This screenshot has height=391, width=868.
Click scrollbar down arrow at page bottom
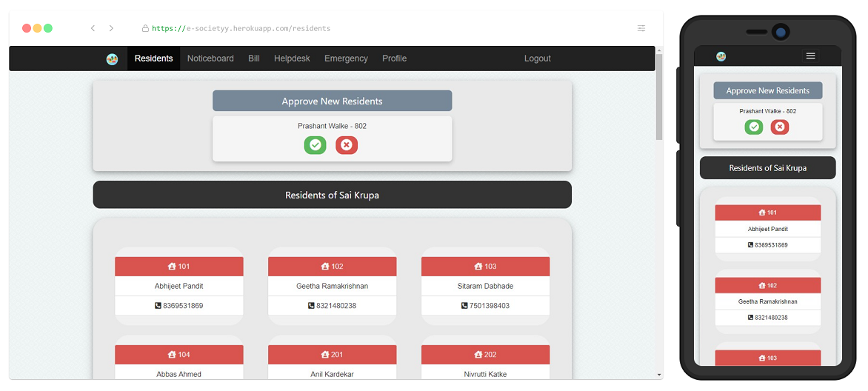click(658, 375)
